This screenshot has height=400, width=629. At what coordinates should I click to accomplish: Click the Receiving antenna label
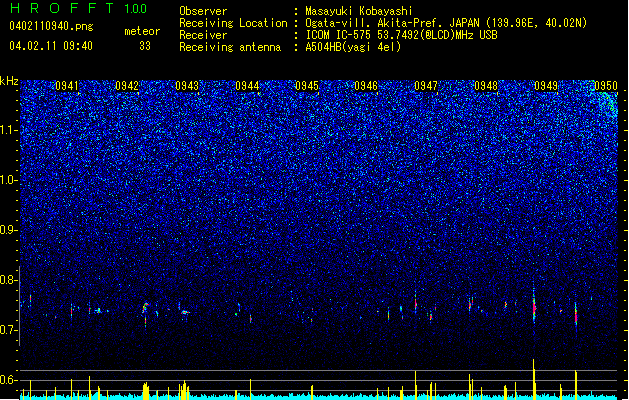230,47
